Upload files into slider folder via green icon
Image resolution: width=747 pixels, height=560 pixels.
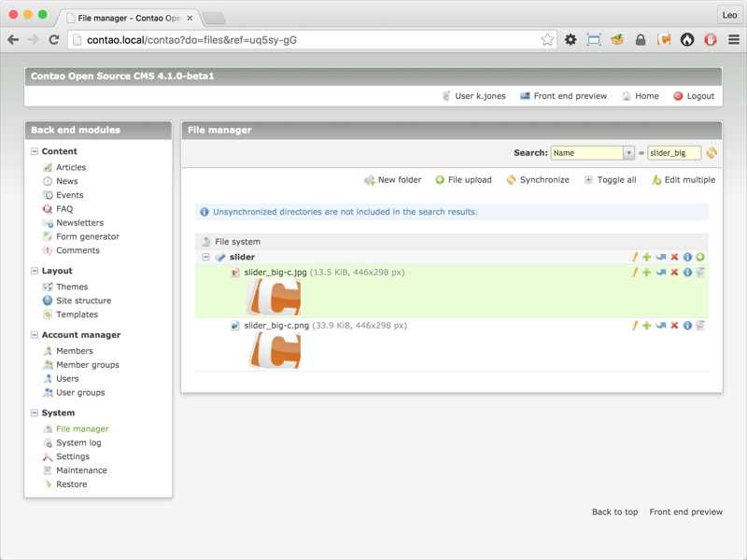(699, 258)
